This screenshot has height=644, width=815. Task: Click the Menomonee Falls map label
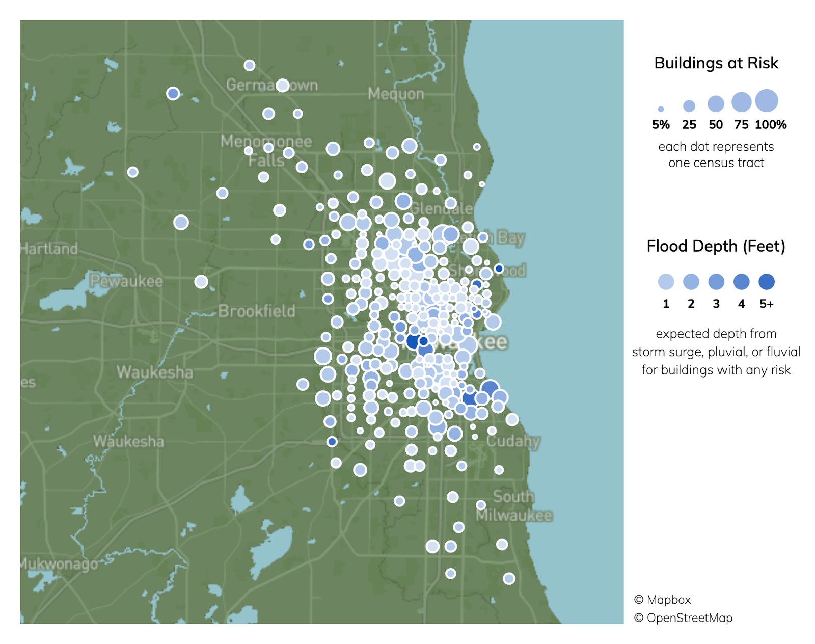click(x=266, y=151)
